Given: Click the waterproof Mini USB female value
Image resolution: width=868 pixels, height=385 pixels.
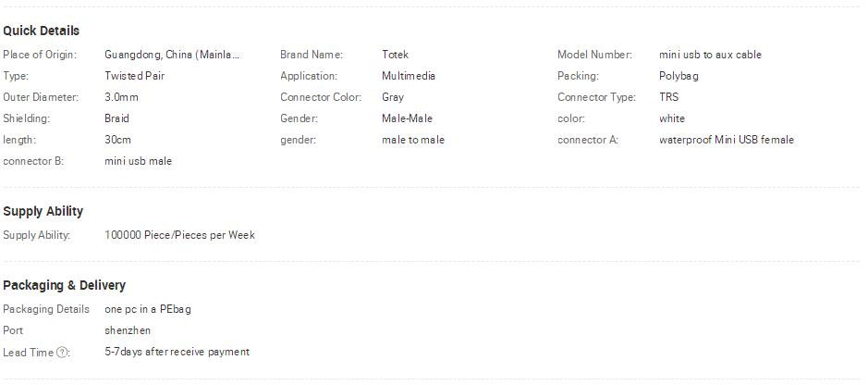Looking at the screenshot, I should pos(727,140).
